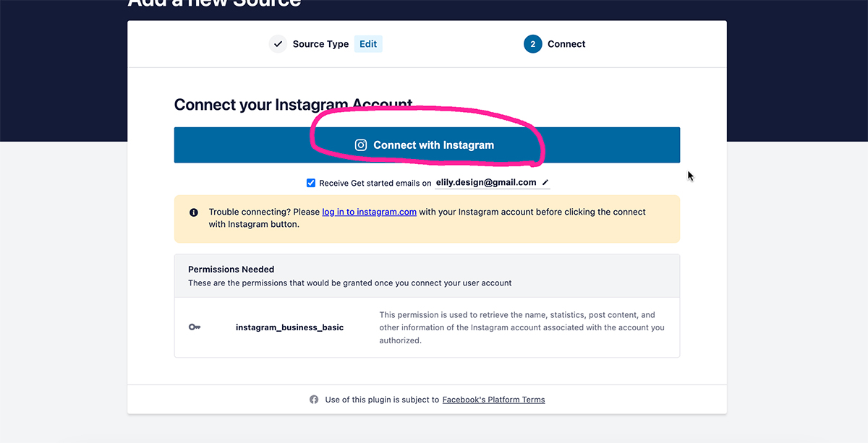868x443 pixels.
Task: Uncheck the Receive Get started emails checkbox
Action: pos(311,183)
